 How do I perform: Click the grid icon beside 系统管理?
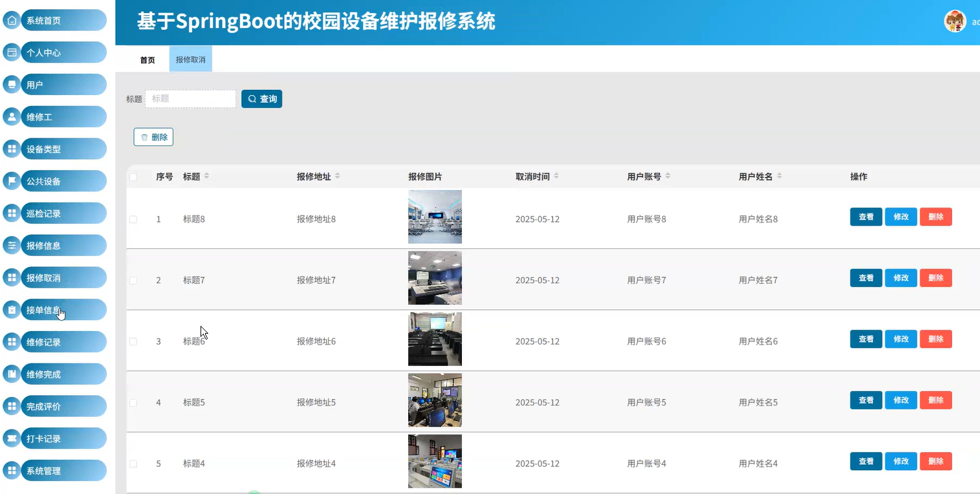point(12,471)
